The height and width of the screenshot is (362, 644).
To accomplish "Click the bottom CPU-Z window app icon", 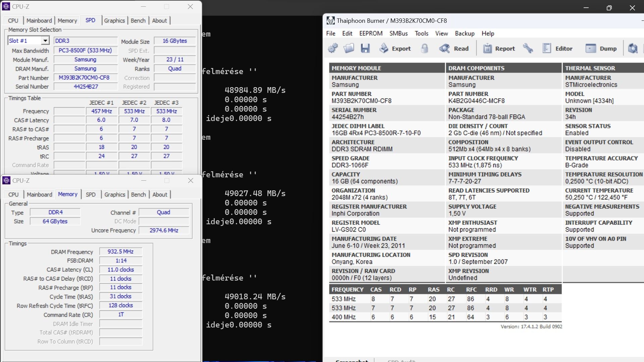I will 6,180.
